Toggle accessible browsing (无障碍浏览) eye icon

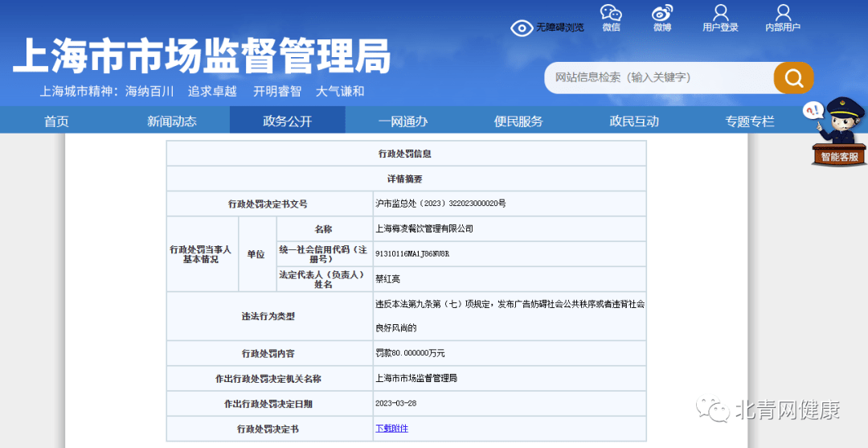tap(522, 28)
